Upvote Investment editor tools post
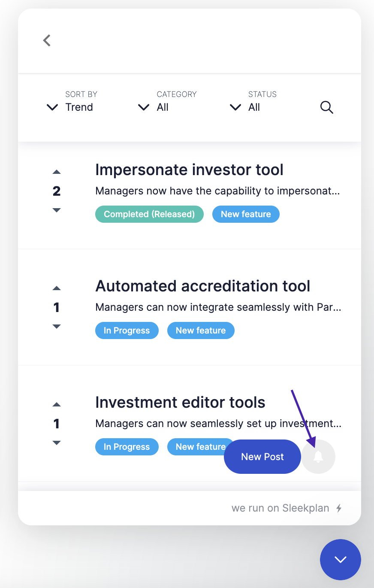374x588 pixels. tap(57, 404)
